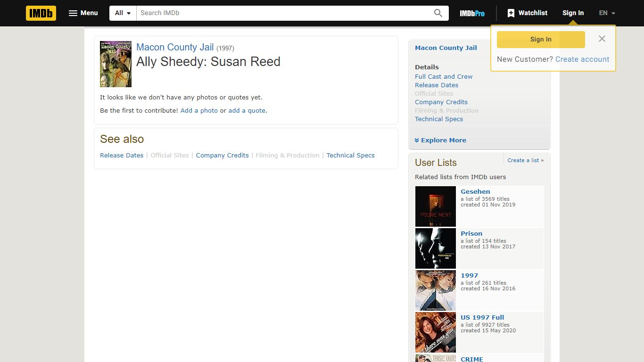Viewport: 644px width, 362px height.
Task: Open sidebar Company Credits link
Action: point(441,102)
